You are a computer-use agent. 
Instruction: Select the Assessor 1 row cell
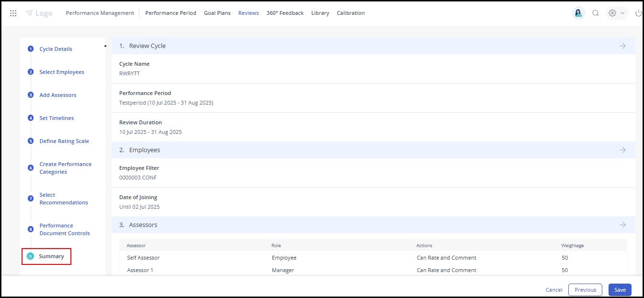click(x=140, y=270)
